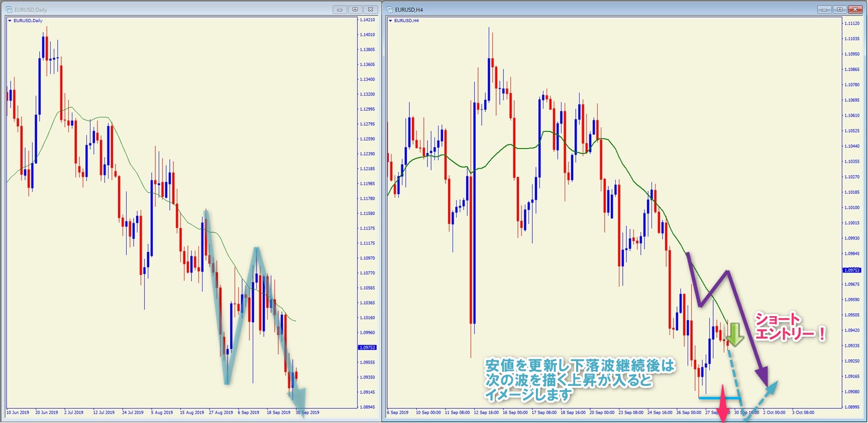This screenshot has height=423, width=868.
Task: Click the 6 Sep 2019 date on the Daily time axis
Action: [249, 412]
